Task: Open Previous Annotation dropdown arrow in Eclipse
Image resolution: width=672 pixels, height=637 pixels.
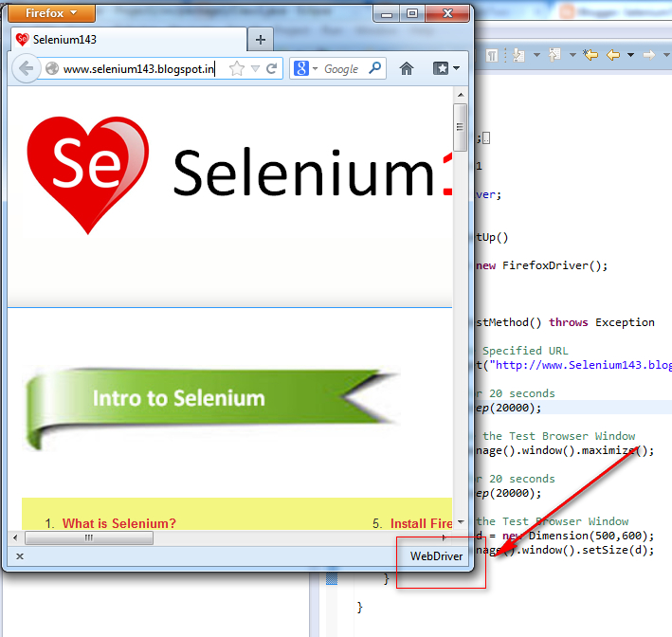Action: pos(572,55)
